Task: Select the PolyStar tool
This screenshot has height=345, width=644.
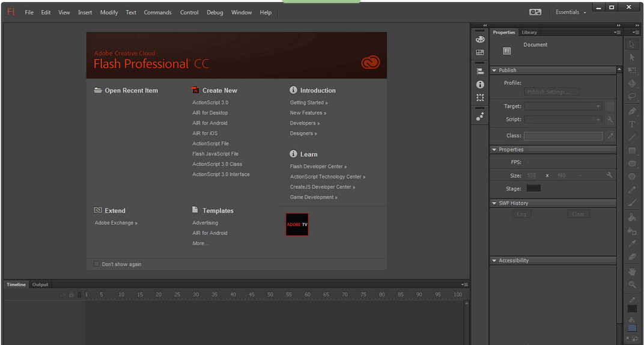Action: [x=632, y=176]
